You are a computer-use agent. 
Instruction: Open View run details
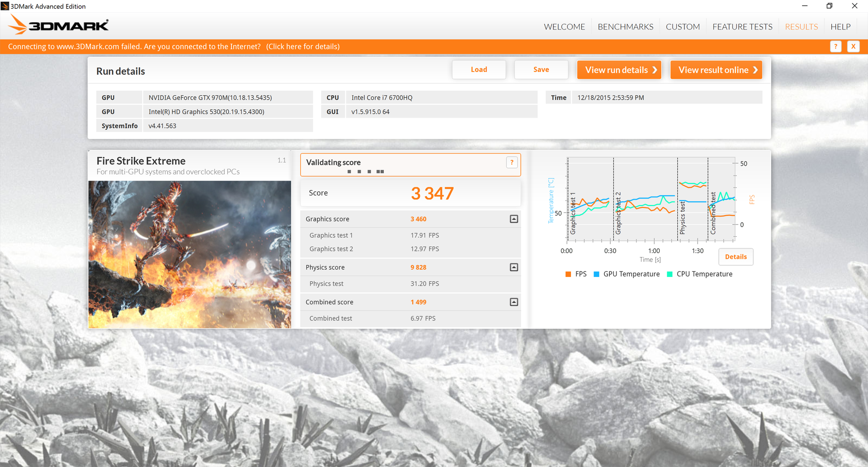point(619,70)
